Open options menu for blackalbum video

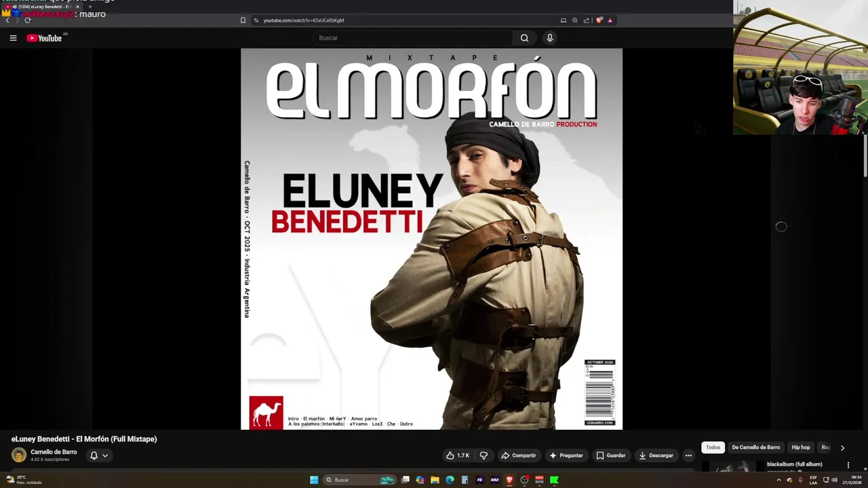tap(848, 465)
